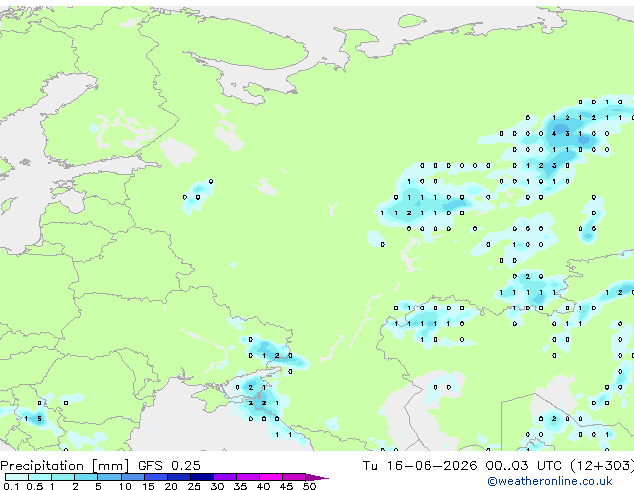This screenshot has height=490, width=634.
Task: Click the 0.1–0.5 mm legend color swatch
Action: [x=17, y=477]
